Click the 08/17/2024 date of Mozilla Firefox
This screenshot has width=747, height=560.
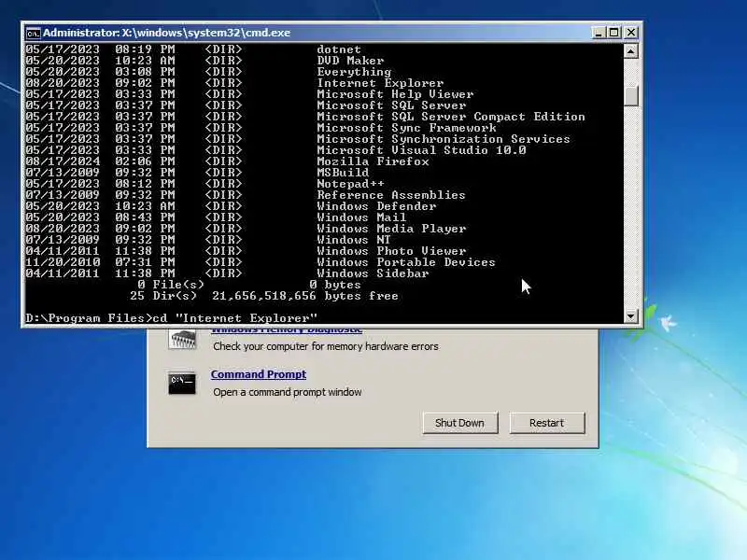(63, 161)
